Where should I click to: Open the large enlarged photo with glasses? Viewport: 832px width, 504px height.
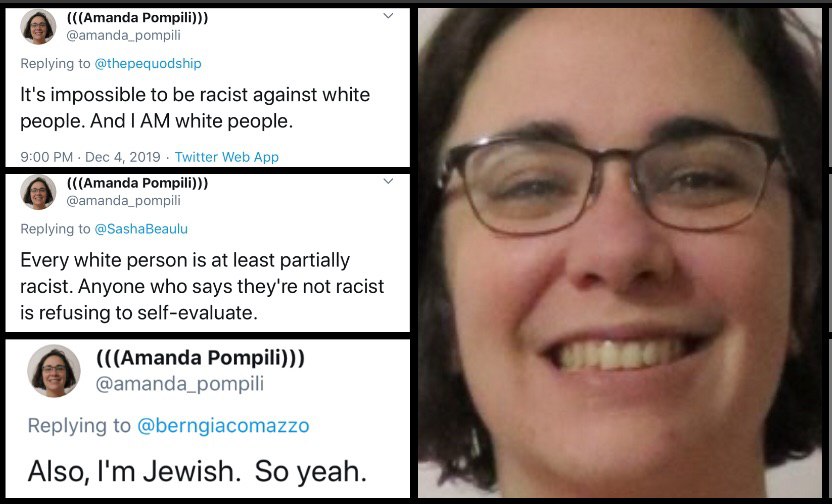click(x=620, y=253)
